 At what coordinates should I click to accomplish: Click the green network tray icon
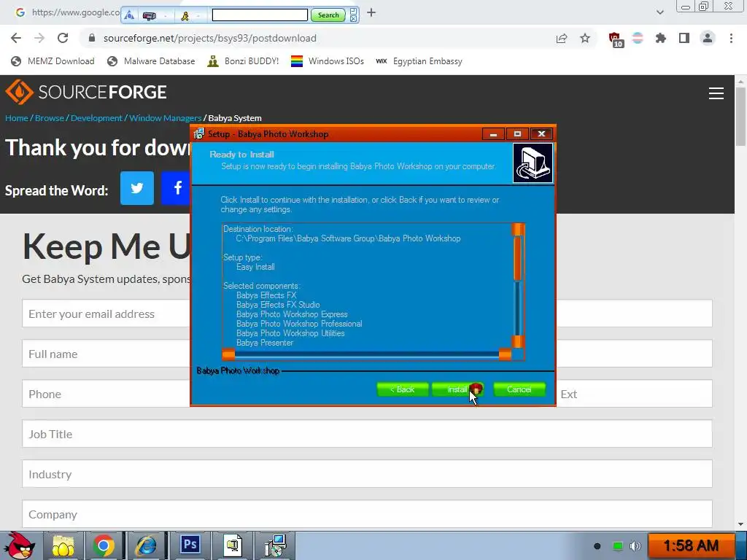point(617,546)
